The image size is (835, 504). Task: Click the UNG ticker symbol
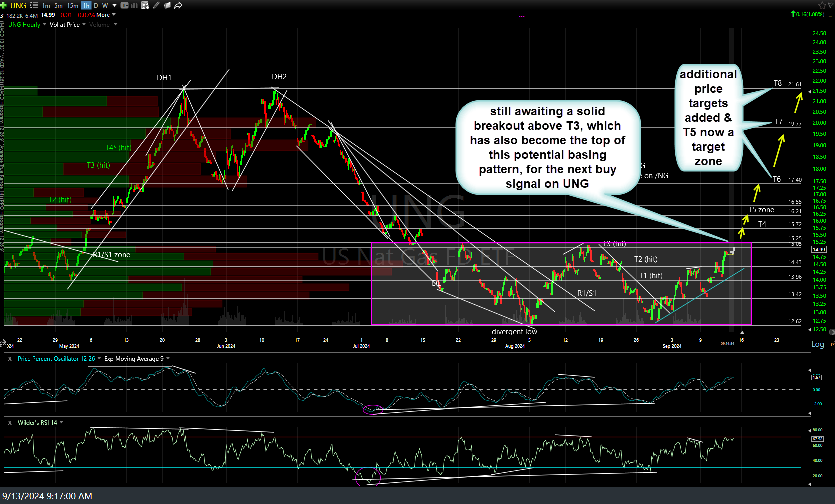tap(18, 5)
